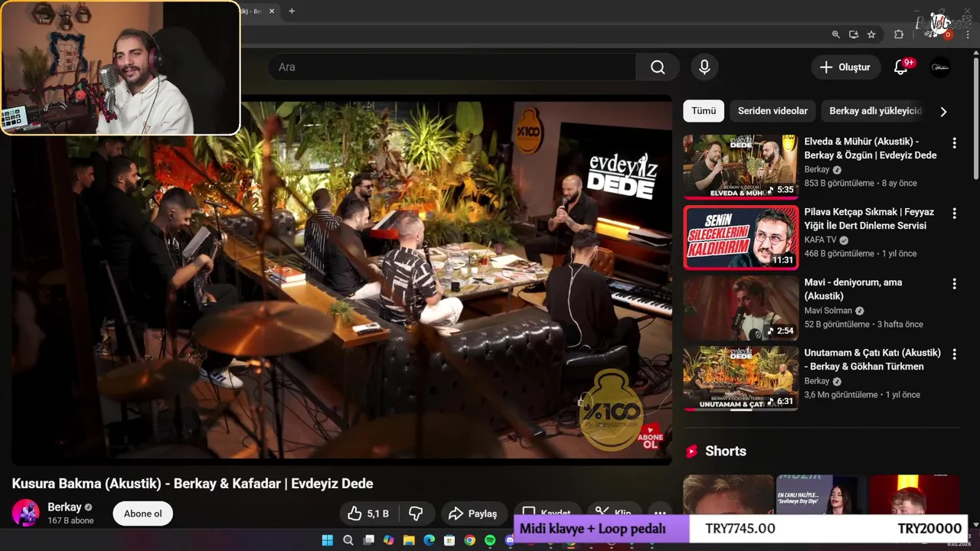Click the Abone Ol overlay in video
Image resolution: width=980 pixels, height=551 pixels.
tap(650, 437)
